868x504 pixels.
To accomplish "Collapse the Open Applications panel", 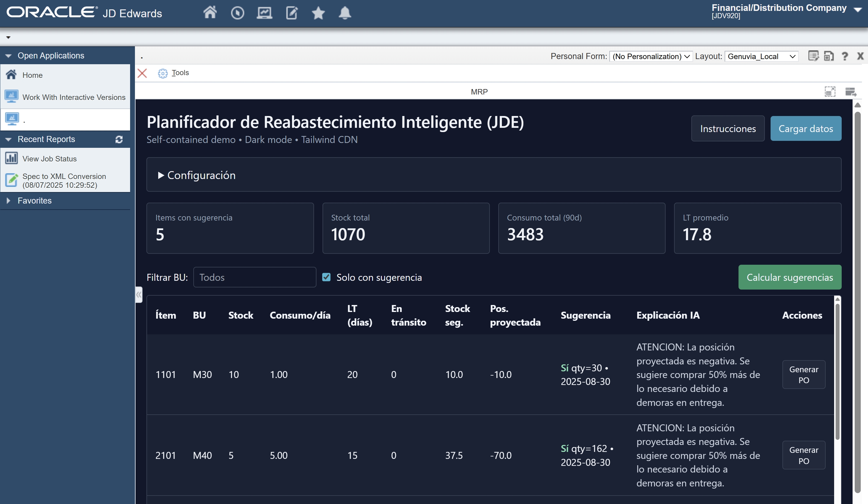I will pos(8,55).
